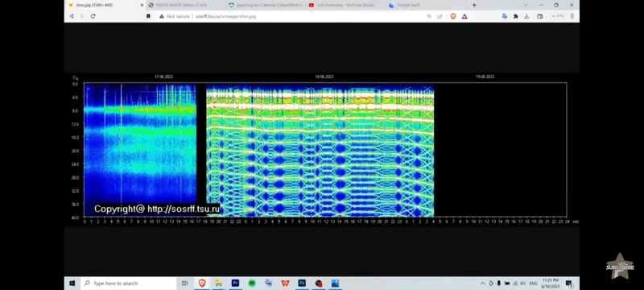Expand the tab search chevron
The width and height of the screenshot is (644, 290).
tap(526, 5)
